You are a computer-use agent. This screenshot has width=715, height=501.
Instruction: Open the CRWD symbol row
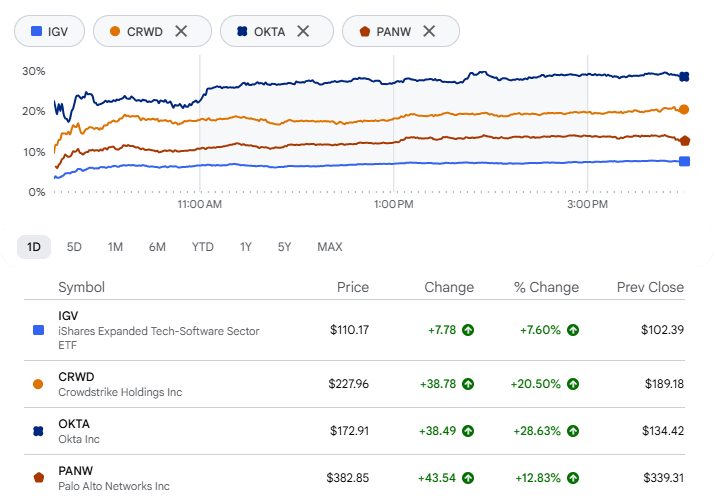point(354,384)
